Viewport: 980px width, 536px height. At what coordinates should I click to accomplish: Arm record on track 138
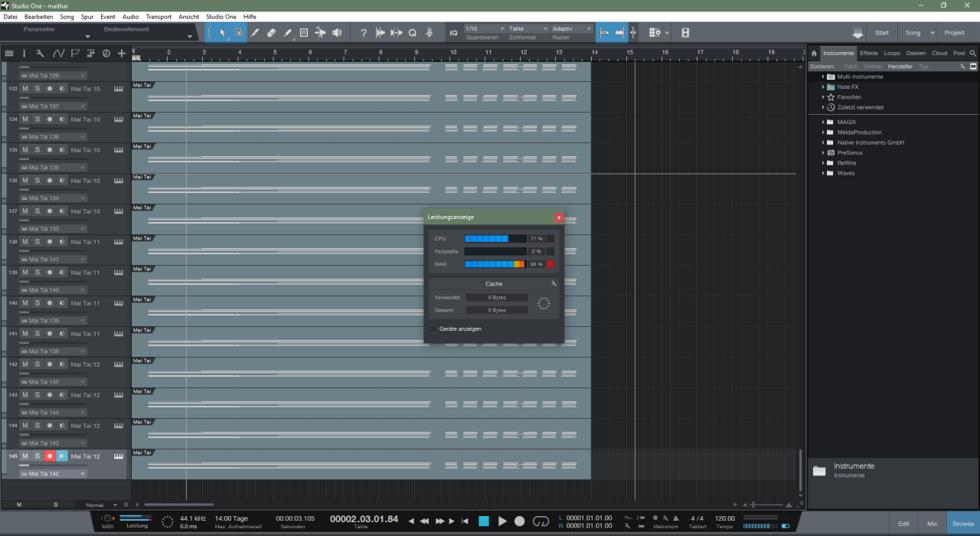[x=50, y=242]
